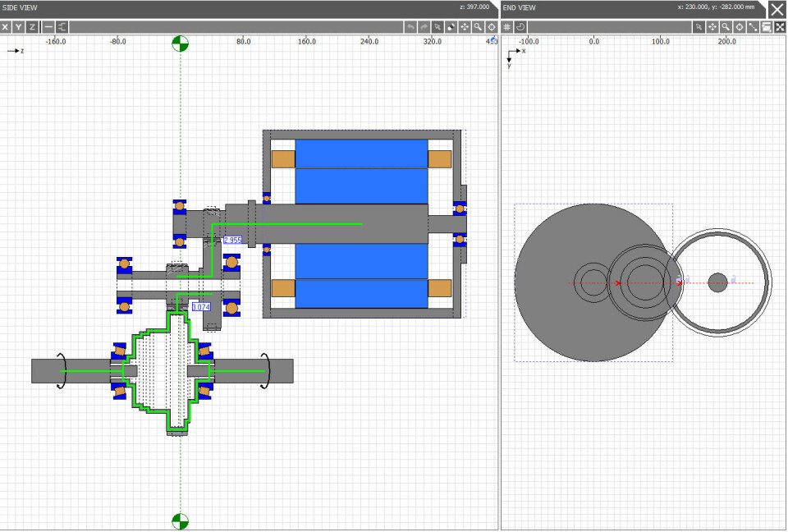This screenshot has width=788, height=532.
Task: Switch side view to Y axis
Action: pyautogui.click(x=19, y=27)
